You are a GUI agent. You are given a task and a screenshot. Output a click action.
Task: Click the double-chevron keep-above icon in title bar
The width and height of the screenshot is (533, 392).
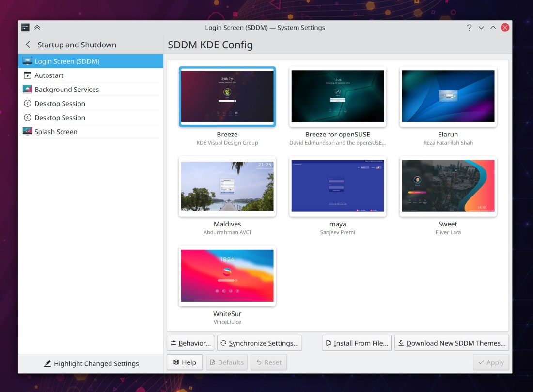37,28
